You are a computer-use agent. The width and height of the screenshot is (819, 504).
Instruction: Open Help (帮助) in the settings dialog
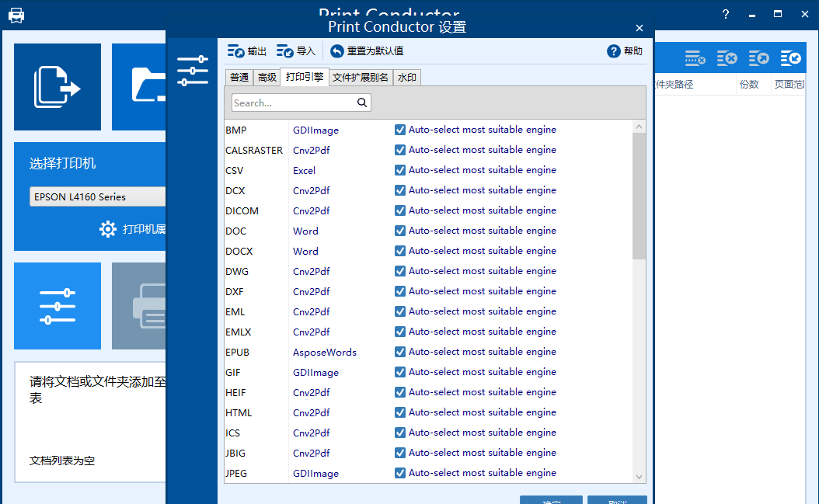(625, 51)
